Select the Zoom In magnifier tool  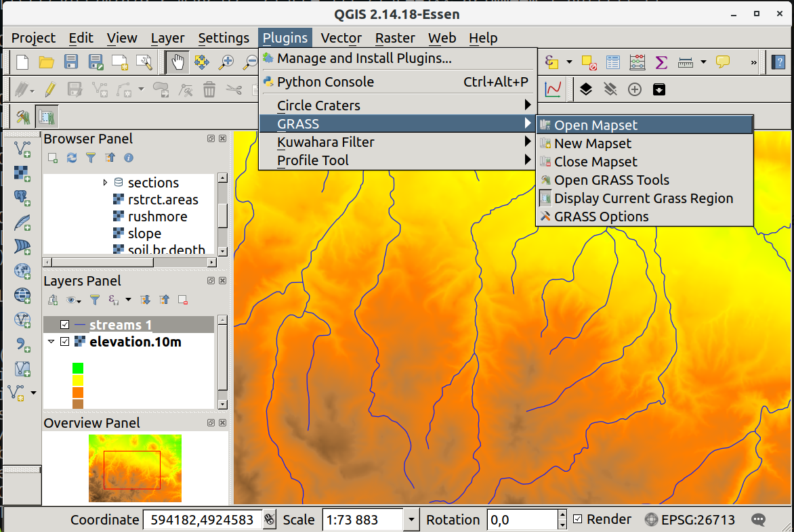[x=226, y=62]
